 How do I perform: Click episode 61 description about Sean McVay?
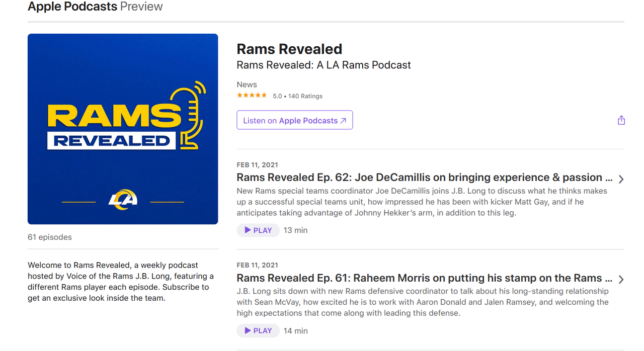pyautogui.click(x=423, y=302)
